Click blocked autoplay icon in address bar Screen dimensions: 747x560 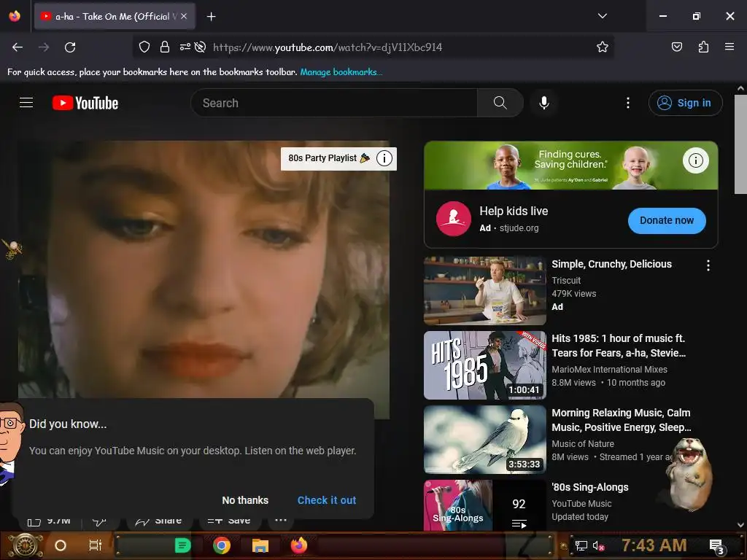[201, 47]
